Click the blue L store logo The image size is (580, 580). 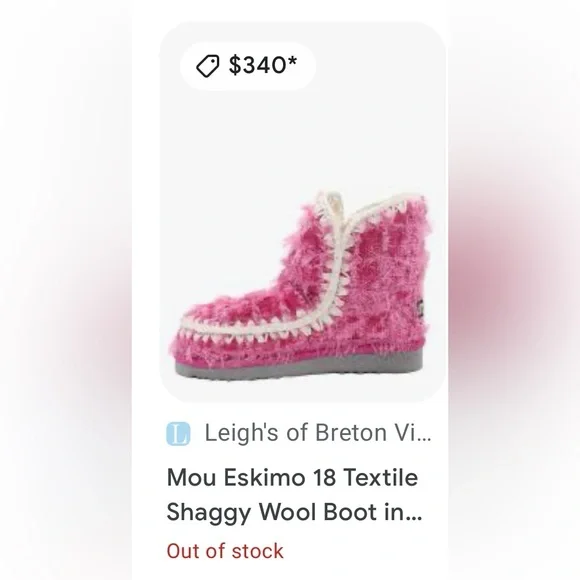178,434
